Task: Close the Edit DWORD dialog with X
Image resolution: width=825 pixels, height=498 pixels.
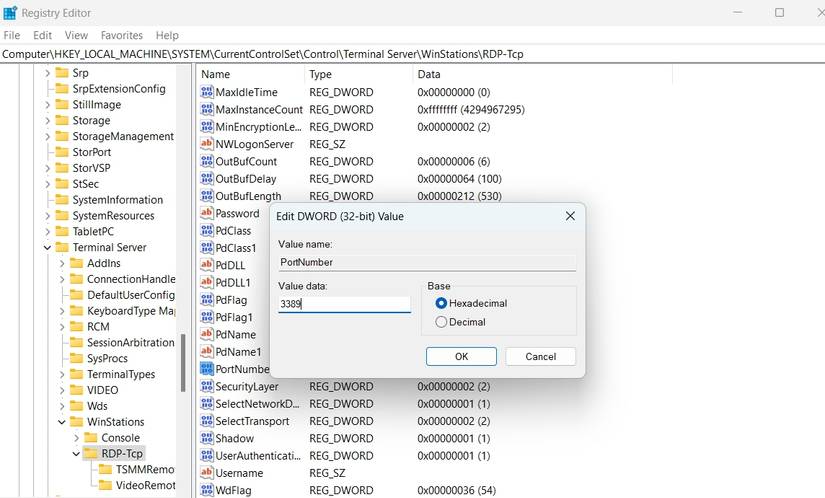Action: [x=570, y=216]
